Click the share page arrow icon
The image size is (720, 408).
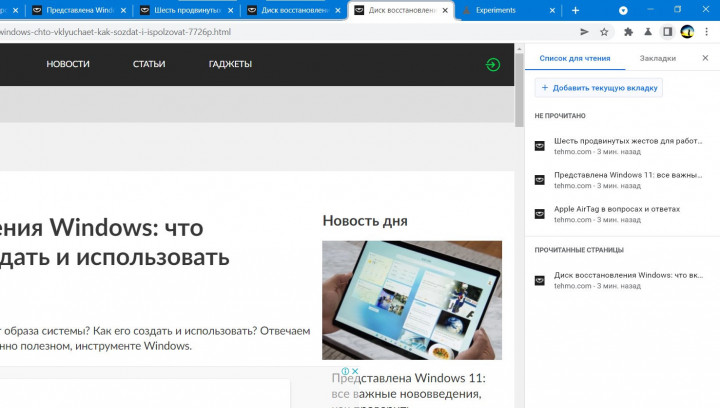coord(584,32)
